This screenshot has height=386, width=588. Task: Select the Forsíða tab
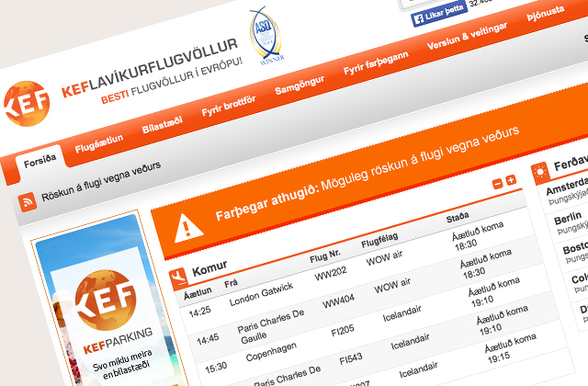click(40, 161)
